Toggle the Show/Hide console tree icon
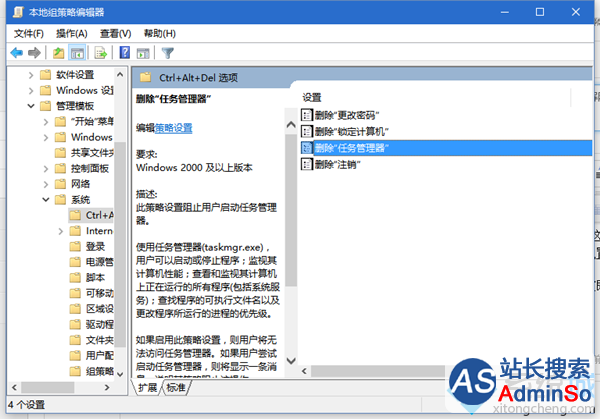The width and height of the screenshot is (600, 419). 77,53
